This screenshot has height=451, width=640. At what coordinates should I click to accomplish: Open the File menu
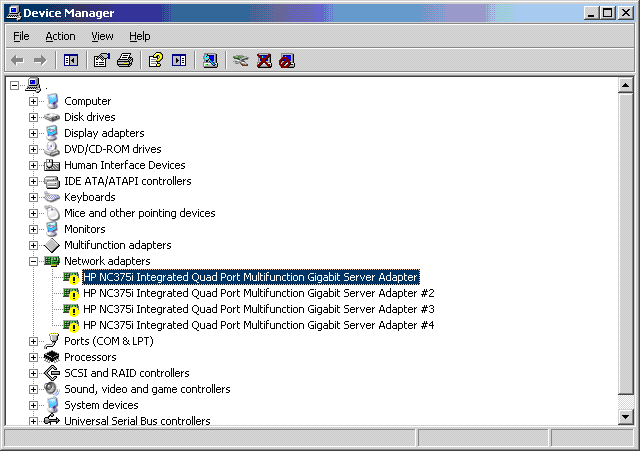click(21, 36)
